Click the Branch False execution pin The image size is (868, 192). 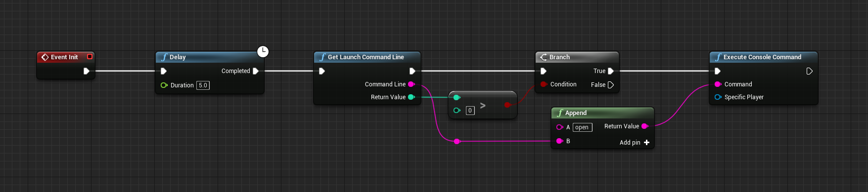(x=611, y=85)
